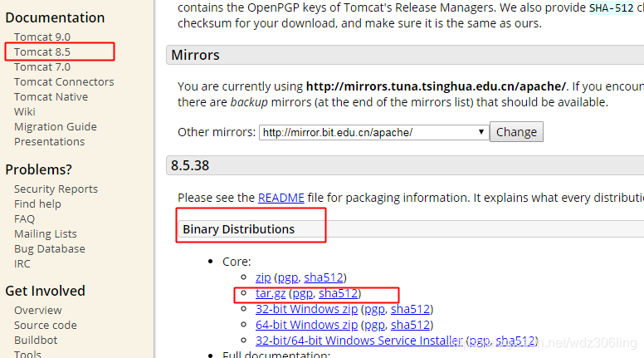This screenshot has height=358, width=644.
Task: Click the Change mirror button
Action: tap(516, 132)
